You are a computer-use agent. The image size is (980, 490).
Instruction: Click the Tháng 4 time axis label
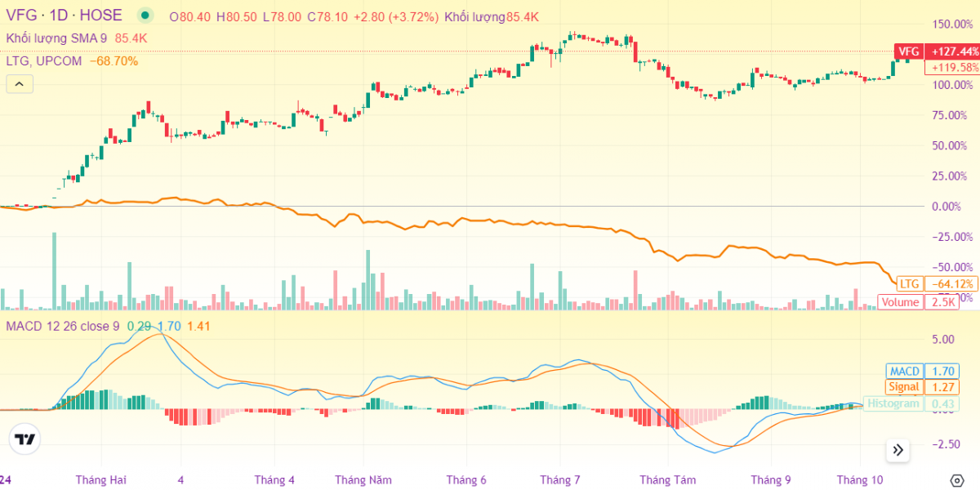pos(274,480)
